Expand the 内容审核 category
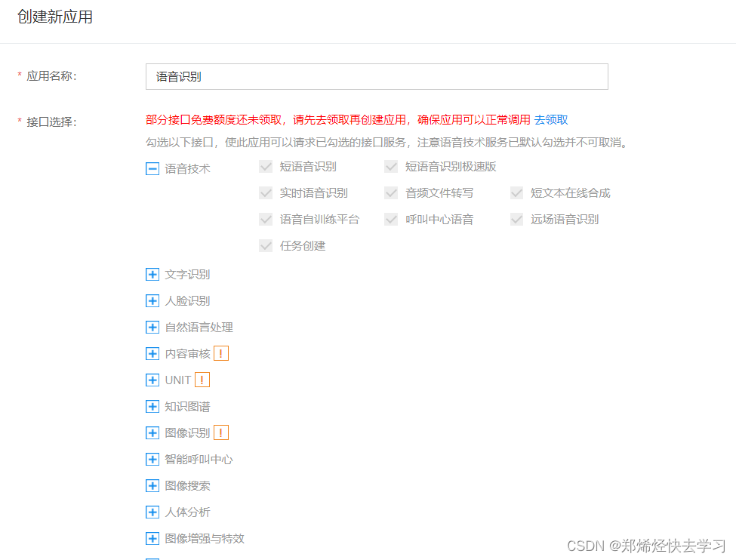Image resolution: width=736 pixels, height=560 pixels. (152, 353)
